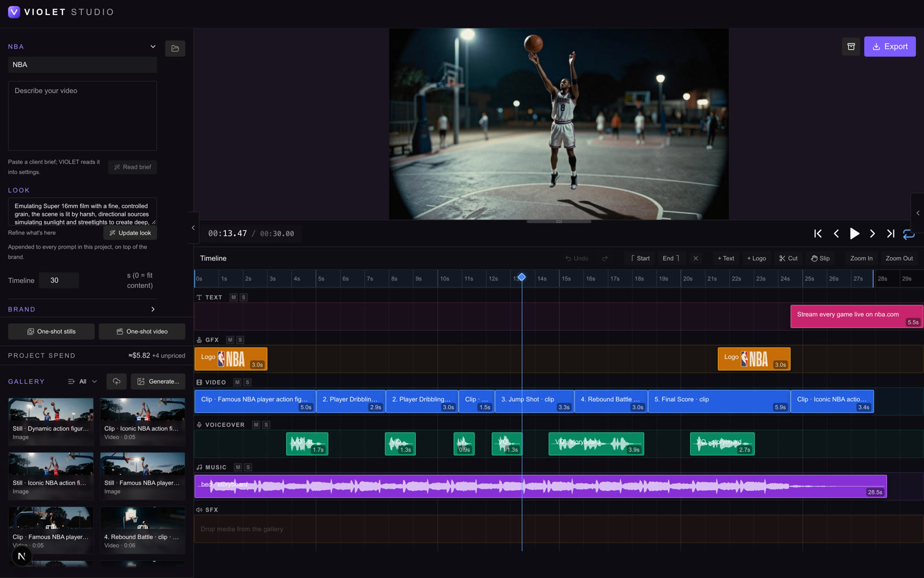The width and height of the screenshot is (924, 578).
Task: Select the 'Stream every game live' text clip
Action: [856, 317]
